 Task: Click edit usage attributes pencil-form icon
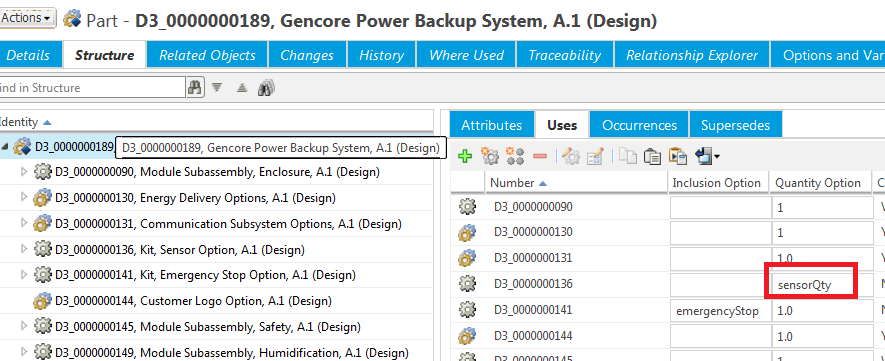pos(595,156)
